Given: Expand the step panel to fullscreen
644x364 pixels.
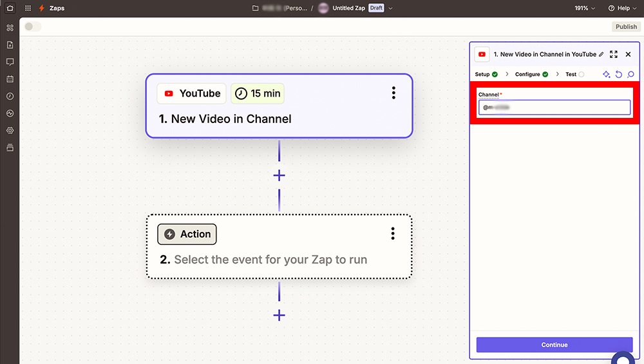Looking at the screenshot, I should pyautogui.click(x=614, y=55).
